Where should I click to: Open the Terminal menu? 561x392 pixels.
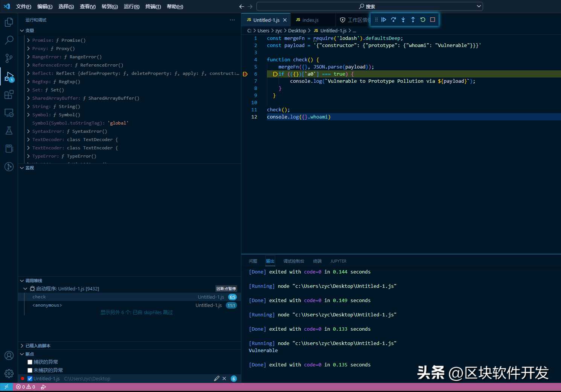(153, 6)
